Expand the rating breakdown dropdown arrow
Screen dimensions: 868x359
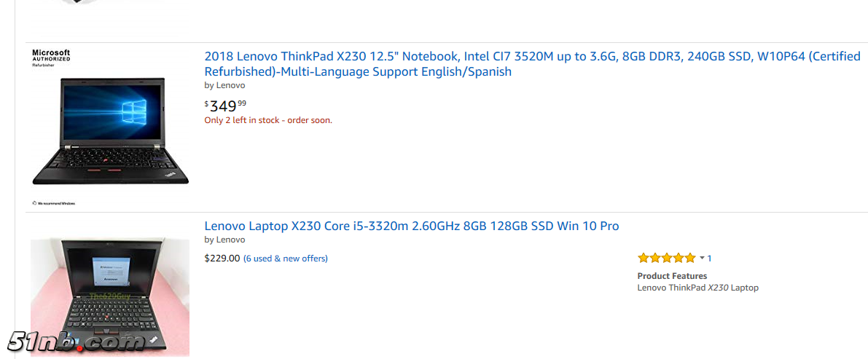click(702, 258)
